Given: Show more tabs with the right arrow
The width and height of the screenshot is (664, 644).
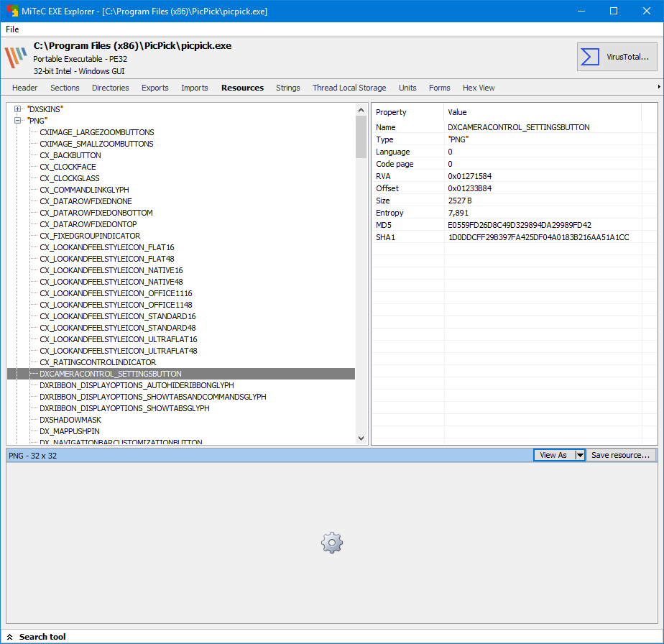Looking at the screenshot, I should click(x=659, y=87).
